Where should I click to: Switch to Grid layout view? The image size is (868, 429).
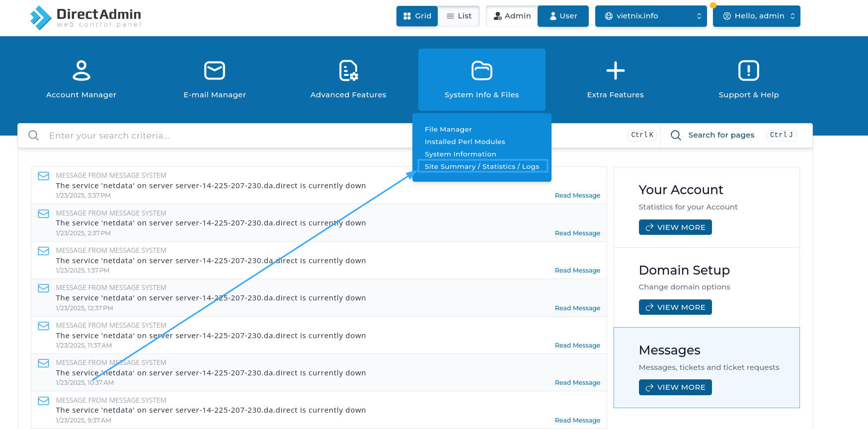417,16
